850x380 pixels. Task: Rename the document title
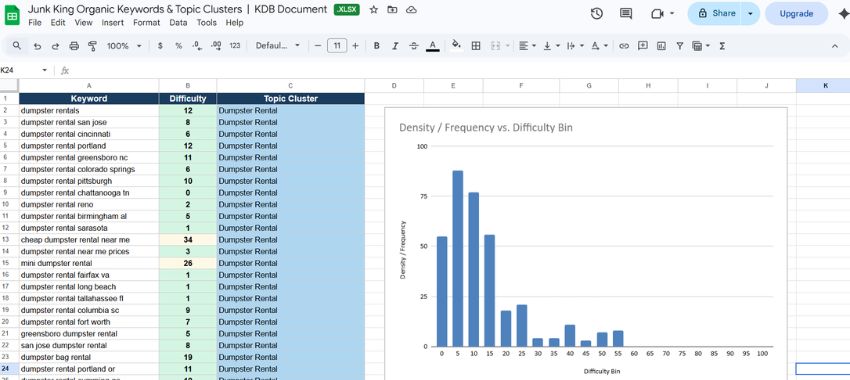[177, 9]
